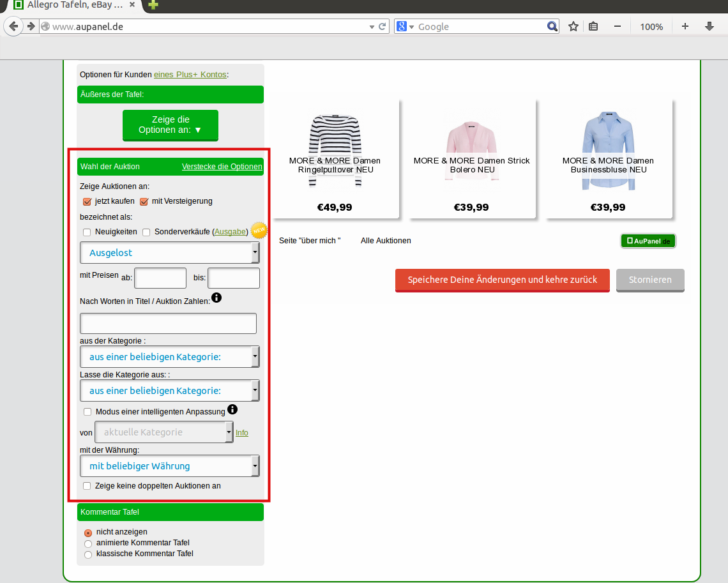The height and width of the screenshot is (583, 728).
Task: Check the Sonderverkäufe checkbox
Action: pos(146,232)
